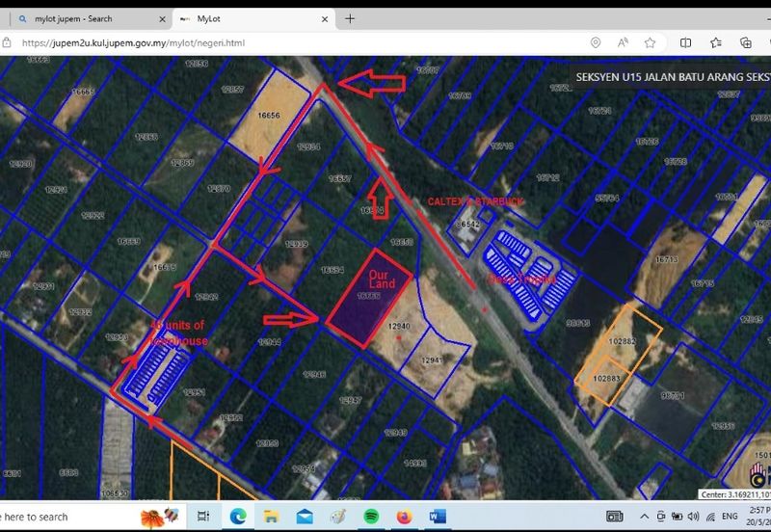Click the 'Center: 3.169211' coordinate readout
Screen dimensions: 771x532
point(735,494)
